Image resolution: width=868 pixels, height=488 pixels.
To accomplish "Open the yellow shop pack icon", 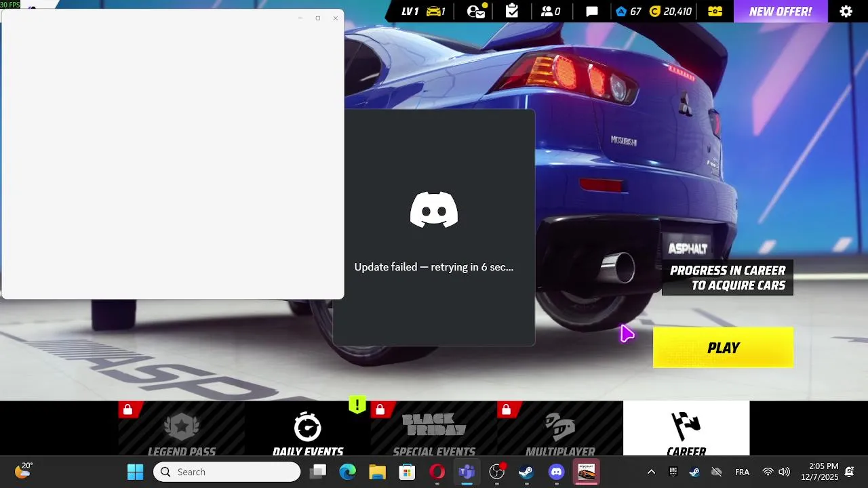I will 715,12.
